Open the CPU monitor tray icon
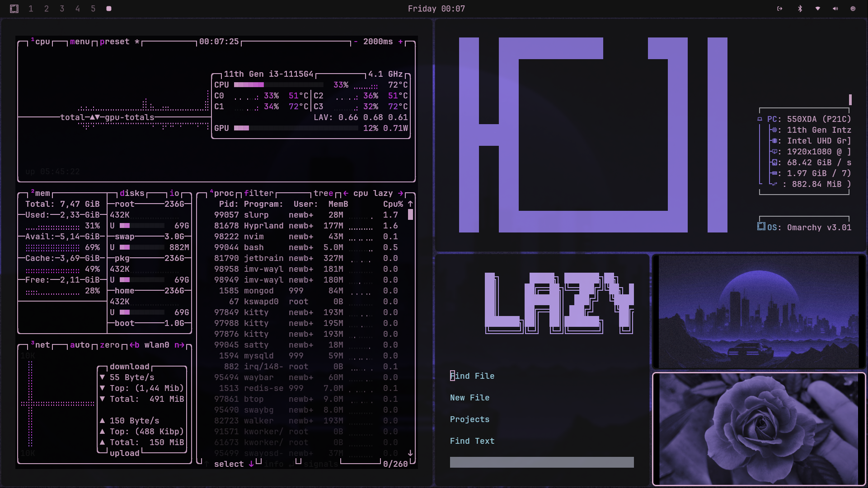Screen dimensions: 868x488 point(853,9)
